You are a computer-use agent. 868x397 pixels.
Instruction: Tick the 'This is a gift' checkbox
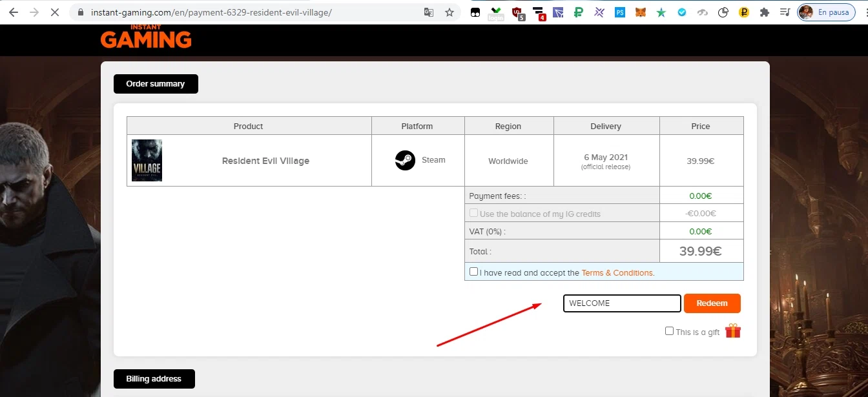click(x=669, y=331)
